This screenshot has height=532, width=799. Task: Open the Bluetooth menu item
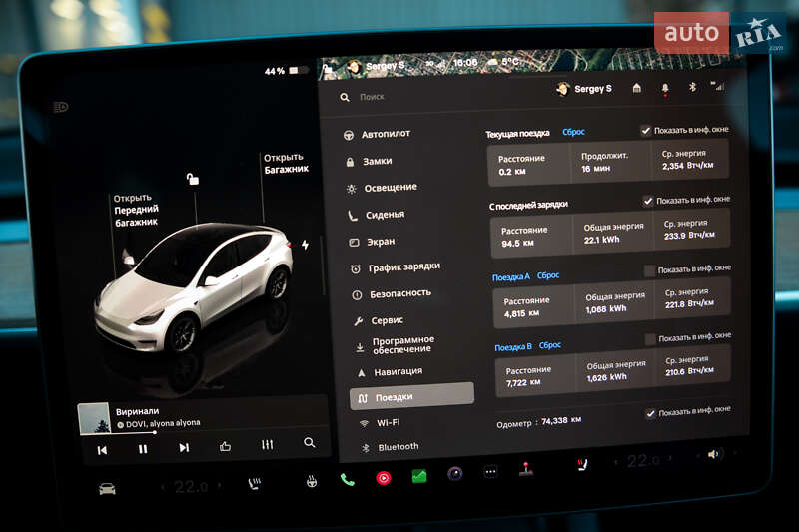[x=391, y=447]
